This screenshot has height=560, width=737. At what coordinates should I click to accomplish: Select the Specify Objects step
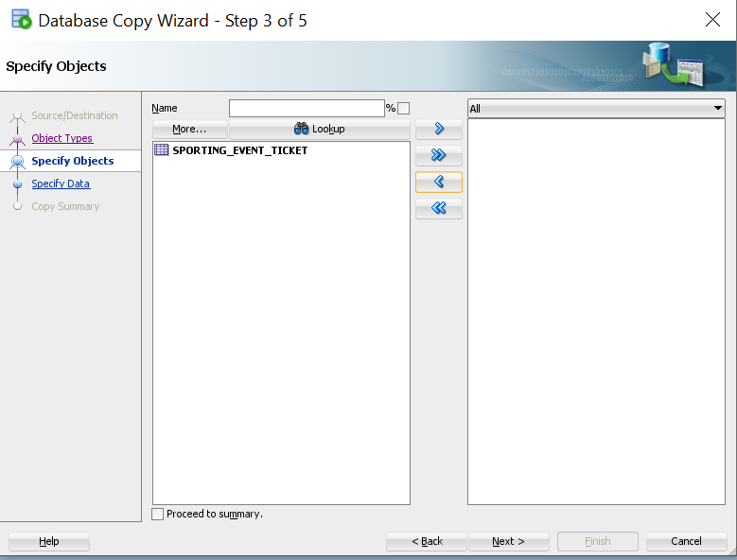pyautogui.click(x=73, y=161)
